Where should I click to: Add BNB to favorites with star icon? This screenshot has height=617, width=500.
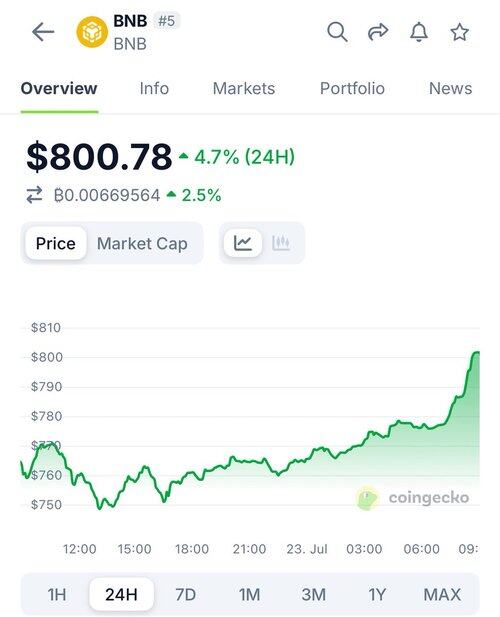click(459, 32)
